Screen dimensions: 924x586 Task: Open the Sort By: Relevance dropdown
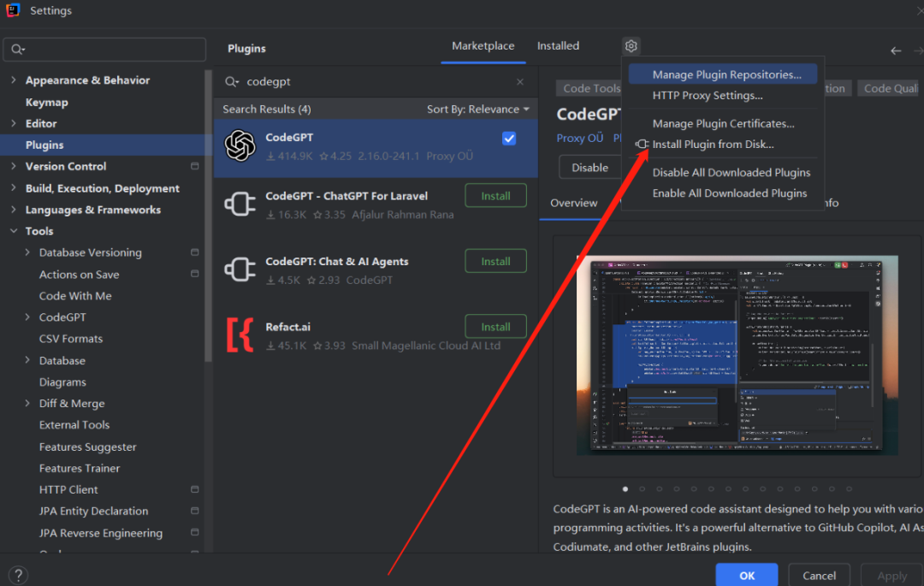(478, 109)
